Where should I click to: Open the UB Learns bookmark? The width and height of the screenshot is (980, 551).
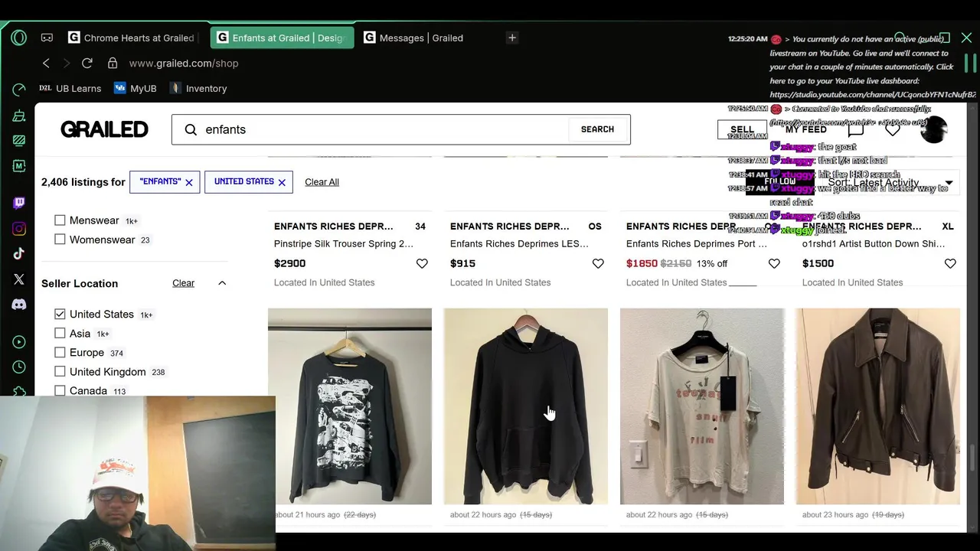pos(70,88)
